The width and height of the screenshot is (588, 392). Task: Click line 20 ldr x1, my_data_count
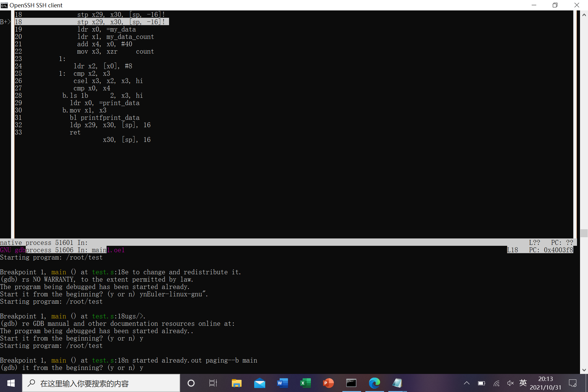(x=115, y=37)
